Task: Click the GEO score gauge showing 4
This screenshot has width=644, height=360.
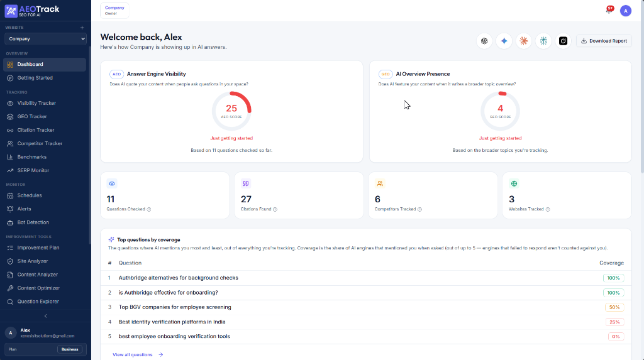Action: (500, 111)
